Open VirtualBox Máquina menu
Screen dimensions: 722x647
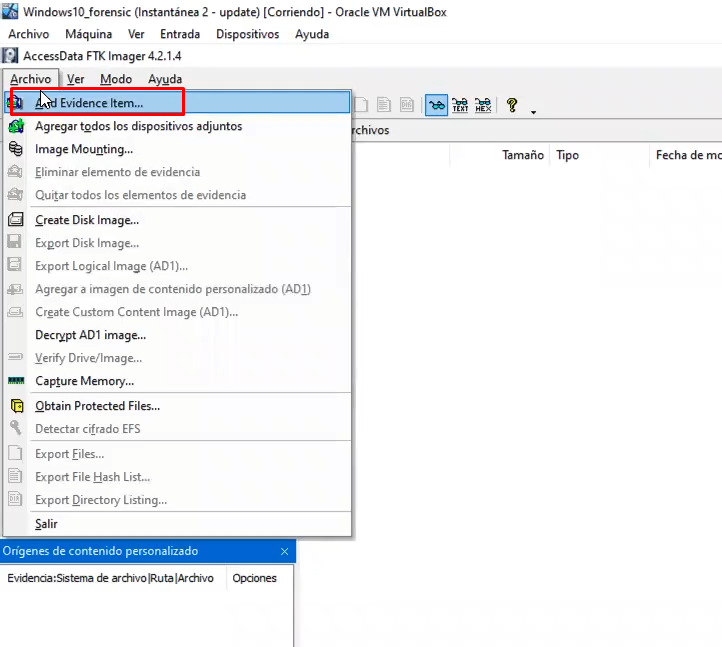pyautogui.click(x=88, y=34)
